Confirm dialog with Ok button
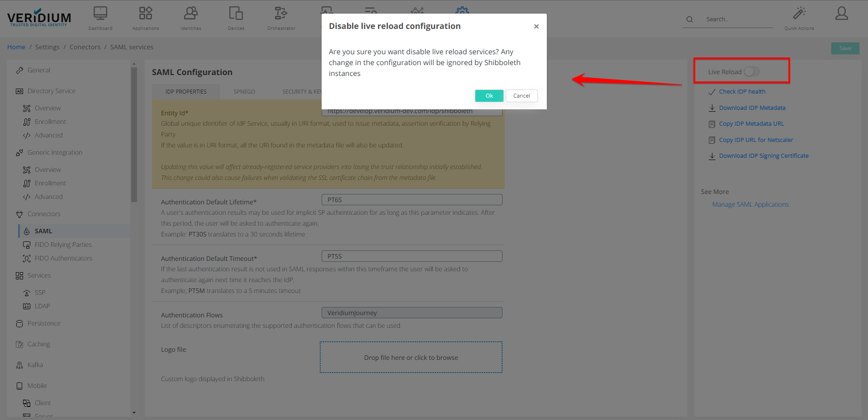 pos(489,96)
